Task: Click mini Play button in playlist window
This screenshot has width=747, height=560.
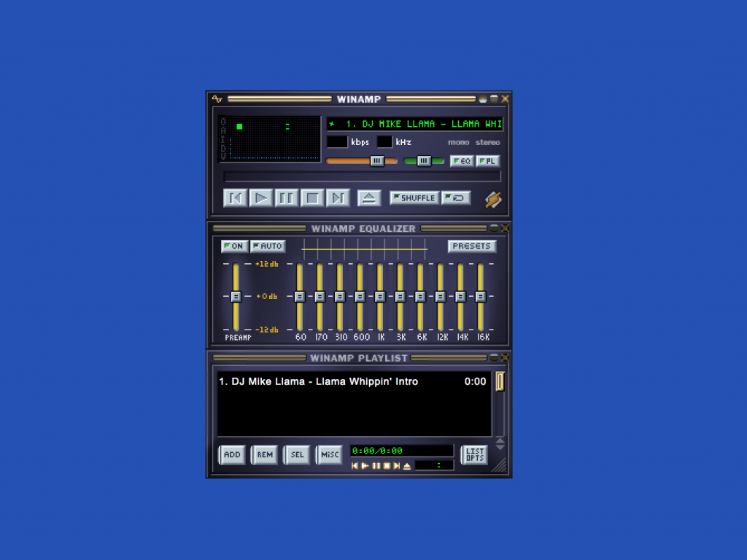Action: tap(365, 466)
